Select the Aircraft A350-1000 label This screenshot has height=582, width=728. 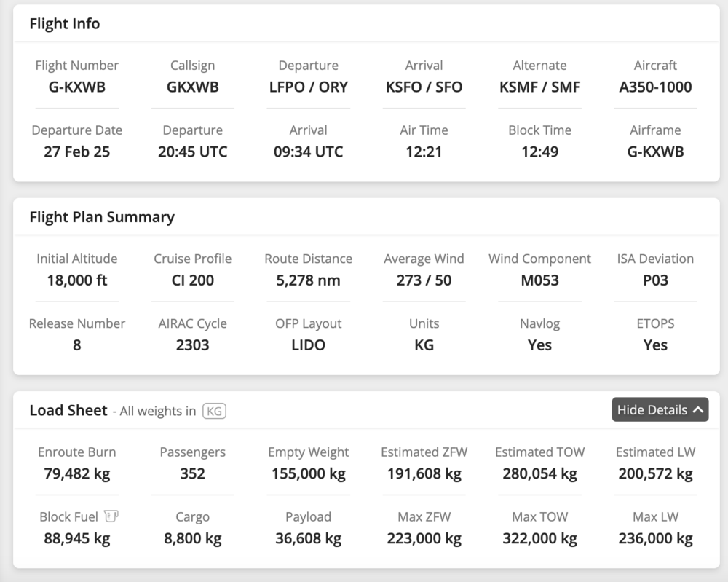pos(654,87)
